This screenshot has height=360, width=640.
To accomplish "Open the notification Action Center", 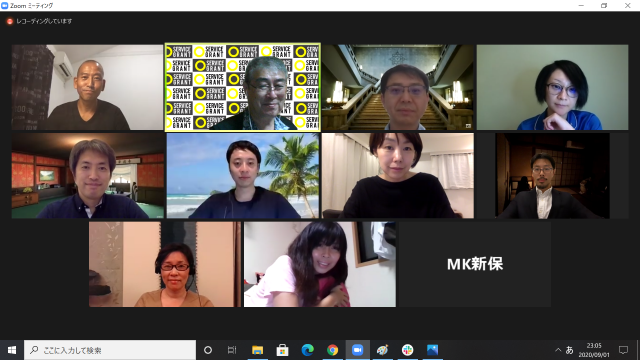I will click(623, 350).
